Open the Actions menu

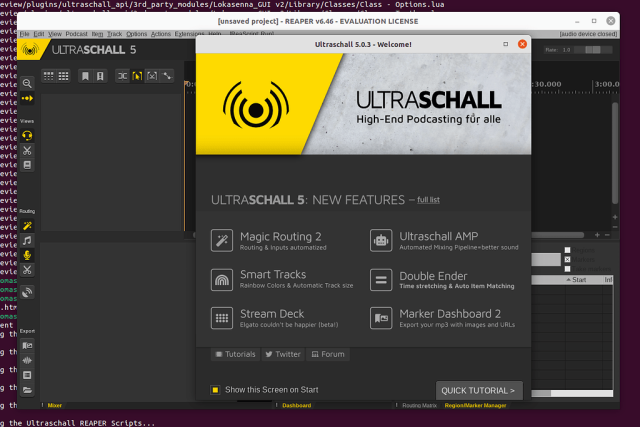[160, 34]
